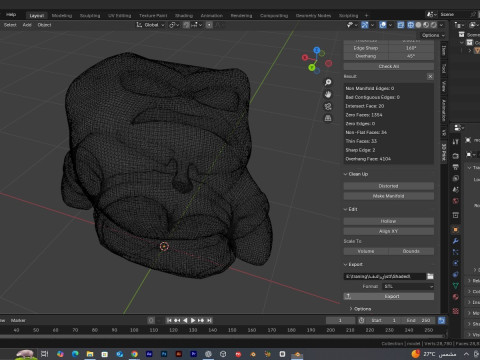This screenshot has width=480, height=360.
Task: Switch perspective/orthographic with the grid icon
Action: click(328, 118)
